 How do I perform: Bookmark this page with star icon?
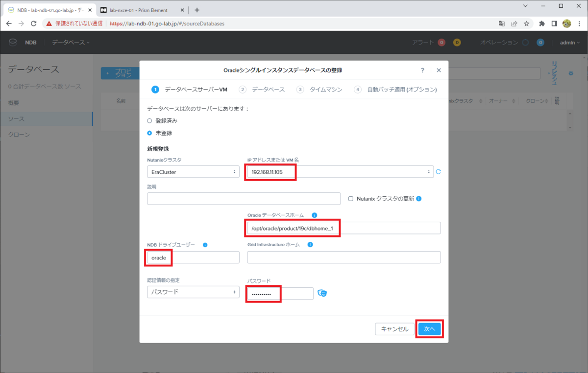pos(527,23)
